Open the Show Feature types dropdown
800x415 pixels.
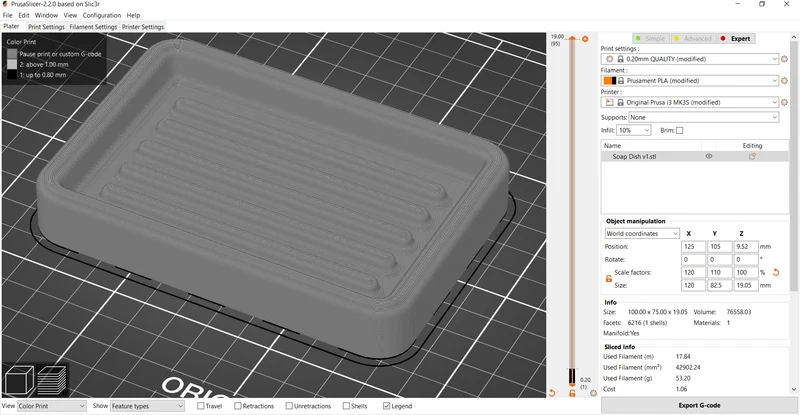click(147, 406)
